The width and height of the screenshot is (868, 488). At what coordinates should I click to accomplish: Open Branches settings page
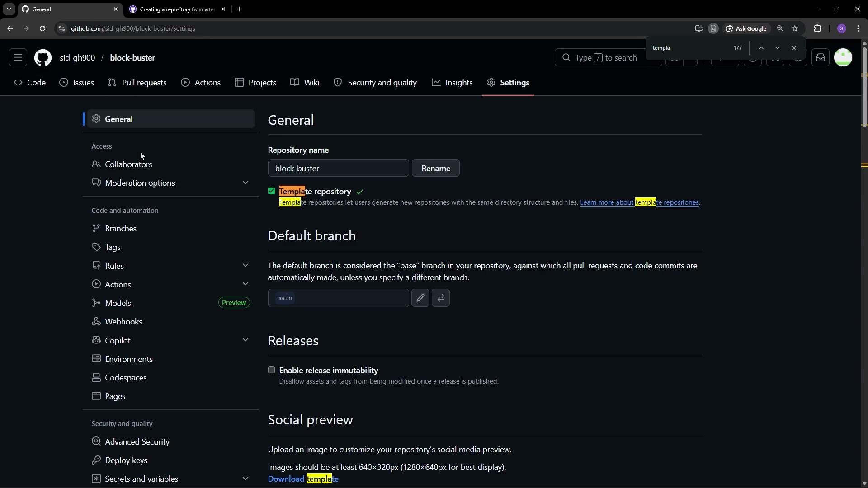(x=170, y=228)
